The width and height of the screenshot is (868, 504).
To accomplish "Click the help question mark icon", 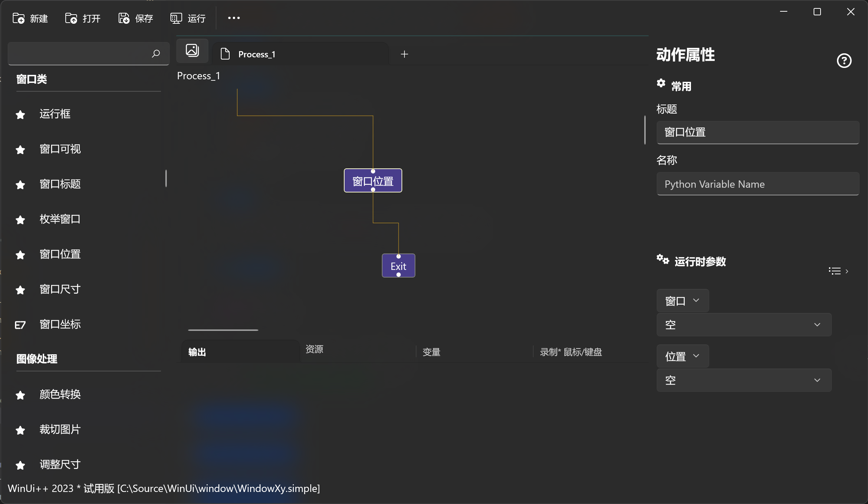I will click(844, 61).
